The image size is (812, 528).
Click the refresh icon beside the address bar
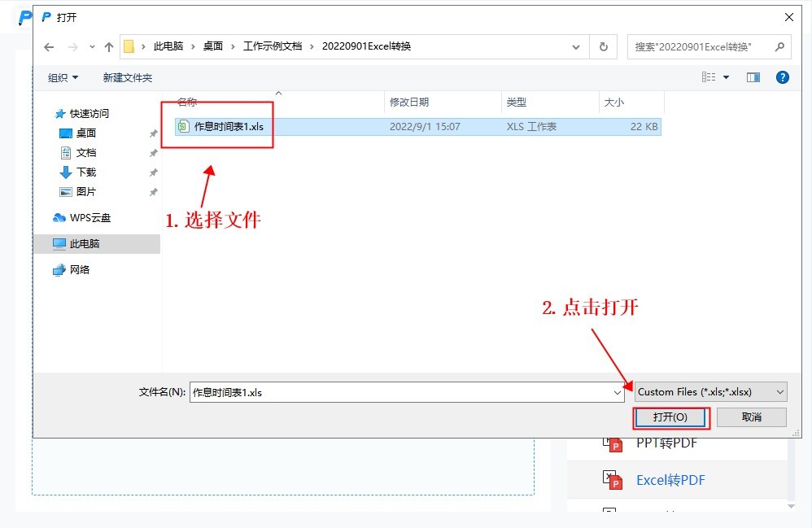(603, 46)
